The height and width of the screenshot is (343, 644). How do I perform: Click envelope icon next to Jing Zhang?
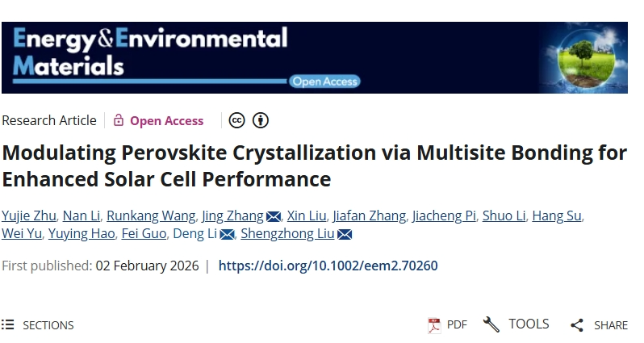click(274, 216)
